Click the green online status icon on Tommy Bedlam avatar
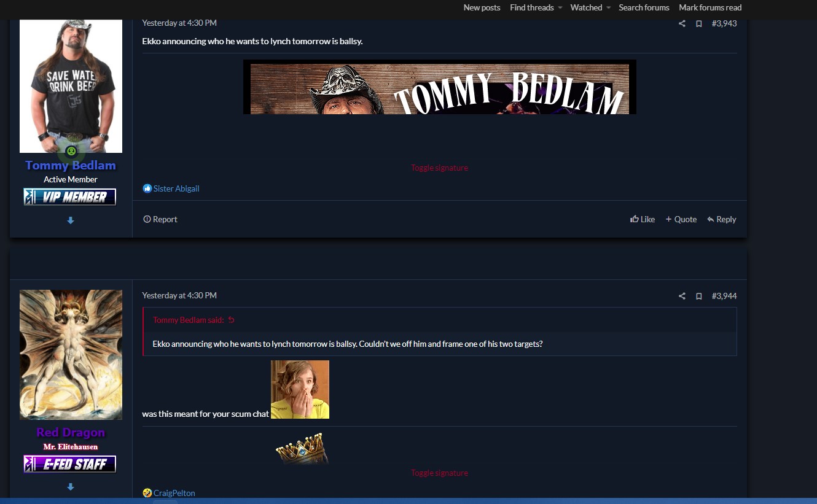The image size is (817, 504). (x=71, y=151)
